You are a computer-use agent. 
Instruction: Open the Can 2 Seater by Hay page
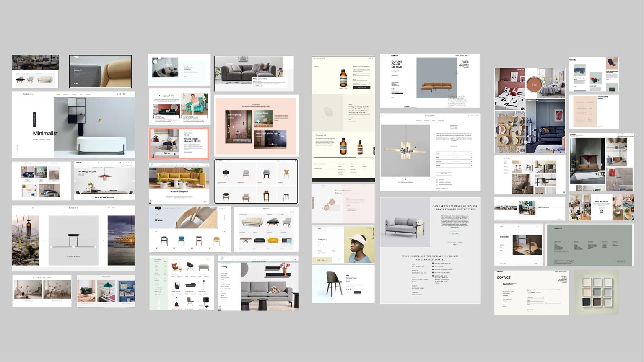click(x=430, y=250)
